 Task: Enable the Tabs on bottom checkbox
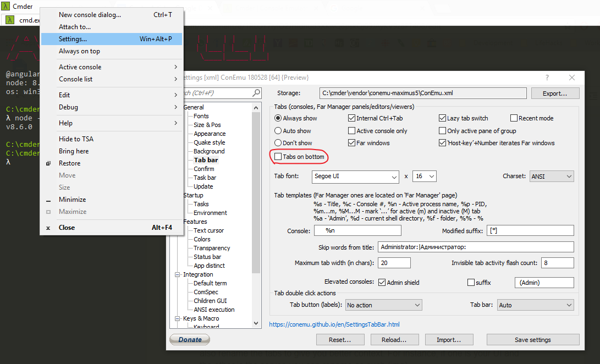[278, 157]
